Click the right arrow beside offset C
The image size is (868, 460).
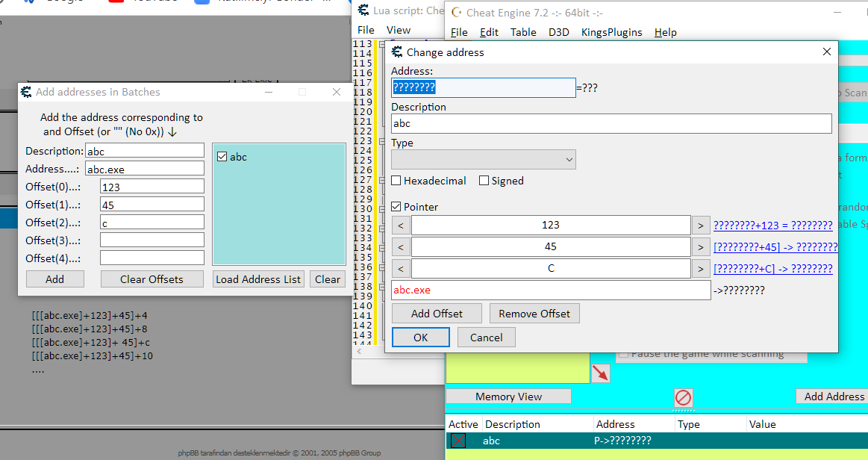(x=701, y=268)
